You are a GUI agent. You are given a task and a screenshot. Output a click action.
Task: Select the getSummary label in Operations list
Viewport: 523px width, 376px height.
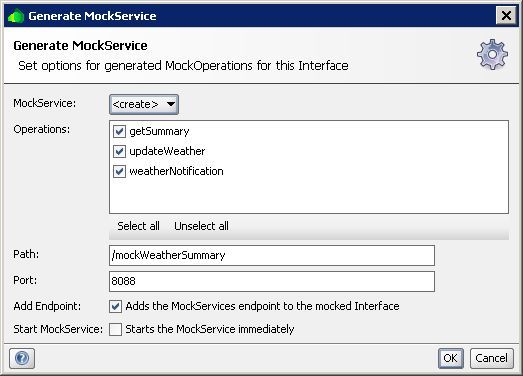click(x=159, y=131)
